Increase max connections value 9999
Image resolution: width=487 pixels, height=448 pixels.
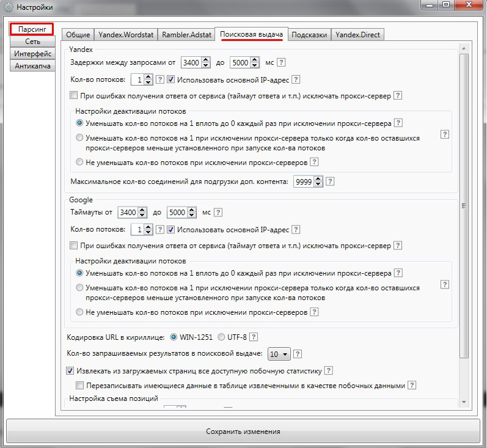(x=318, y=178)
